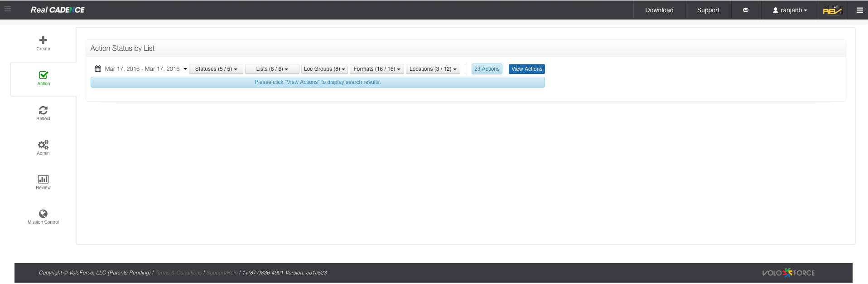Open Mission Control globe icon

[43, 214]
